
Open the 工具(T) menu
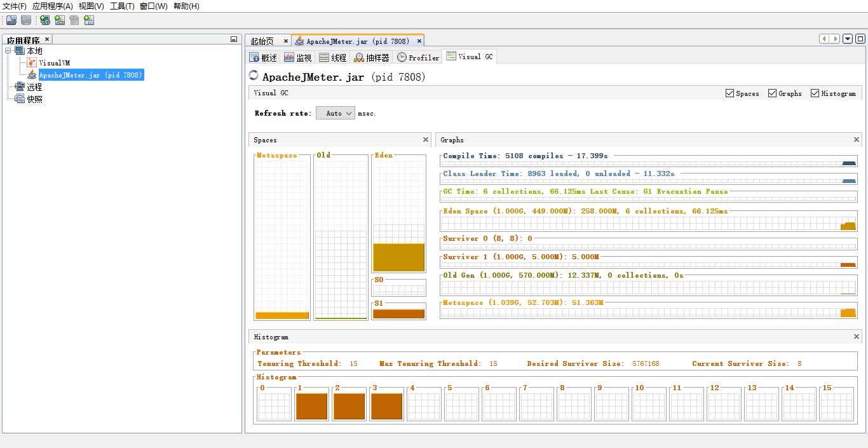pos(123,6)
